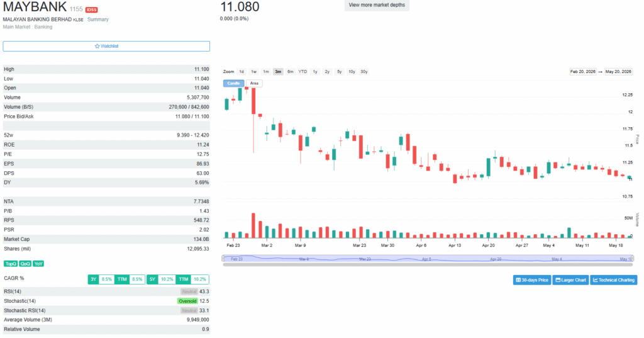Switch chart to Candle view
The image size is (644, 338).
pyautogui.click(x=234, y=83)
